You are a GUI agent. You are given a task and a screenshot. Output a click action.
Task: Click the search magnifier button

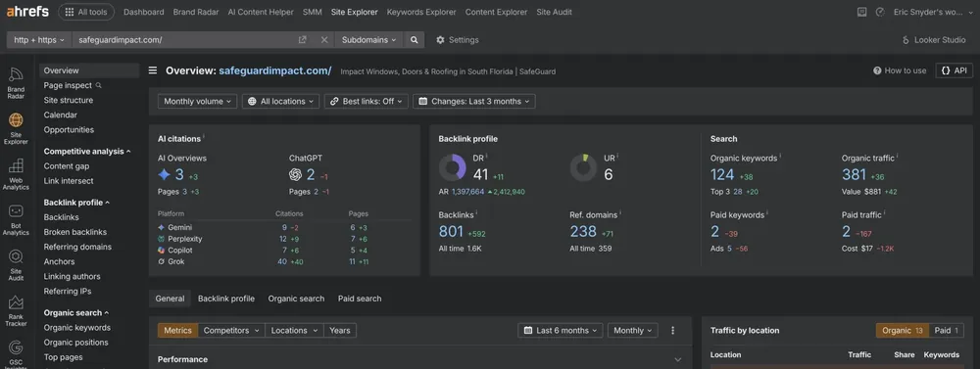pos(414,40)
